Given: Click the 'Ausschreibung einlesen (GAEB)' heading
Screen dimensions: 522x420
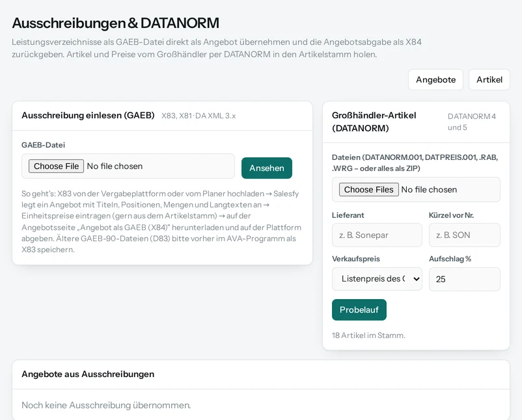Looking at the screenshot, I should coord(88,115).
